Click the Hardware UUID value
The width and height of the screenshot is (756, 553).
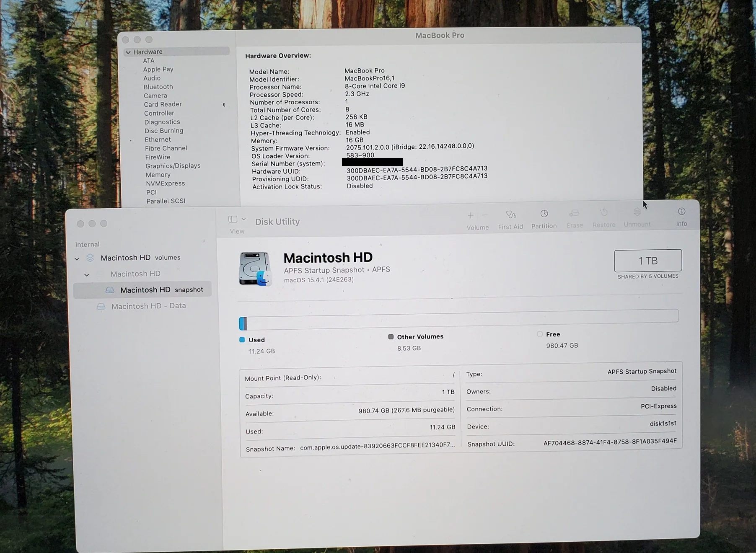pyautogui.click(x=417, y=169)
